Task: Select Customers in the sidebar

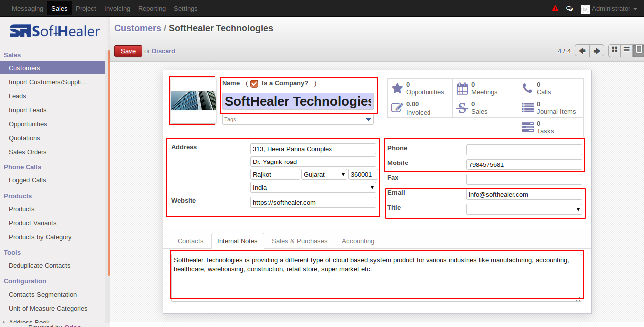Action: coord(52,68)
